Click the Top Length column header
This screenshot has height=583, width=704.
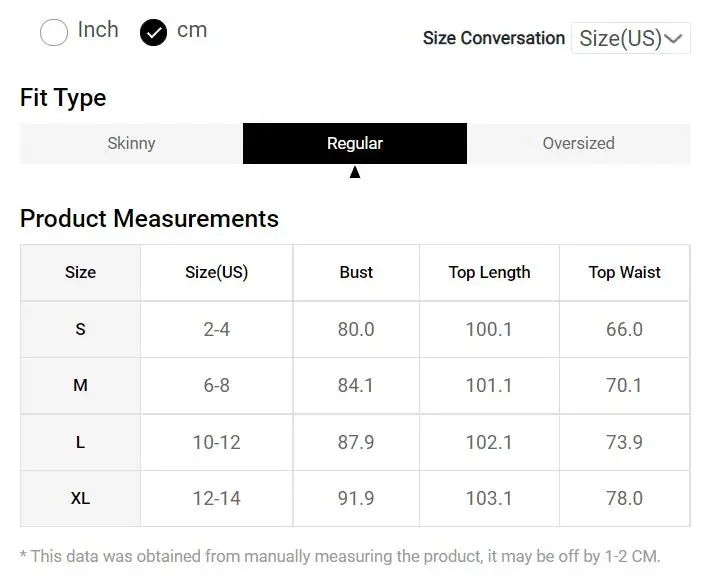click(489, 272)
